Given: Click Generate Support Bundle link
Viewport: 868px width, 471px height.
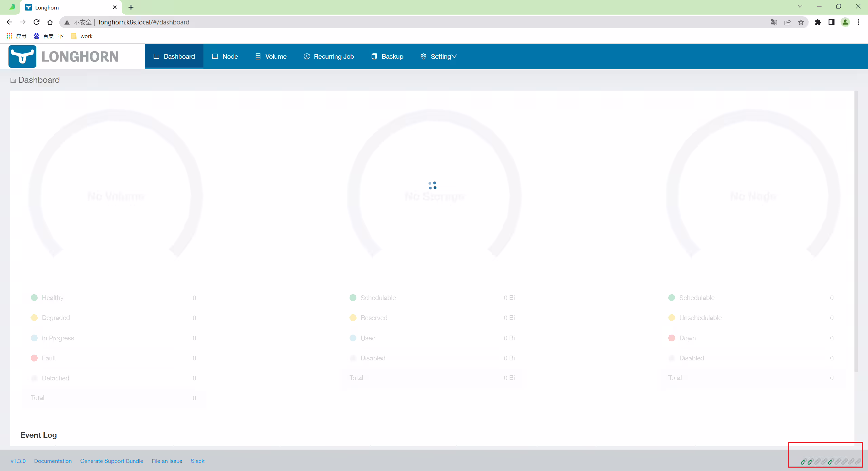Looking at the screenshot, I should point(112,461).
